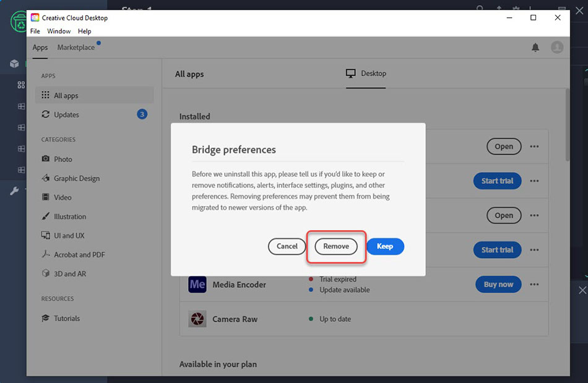Image resolution: width=588 pixels, height=383 pixels.
Task: Click the "Available in your plan" heading
Action: tap(218, 364)
